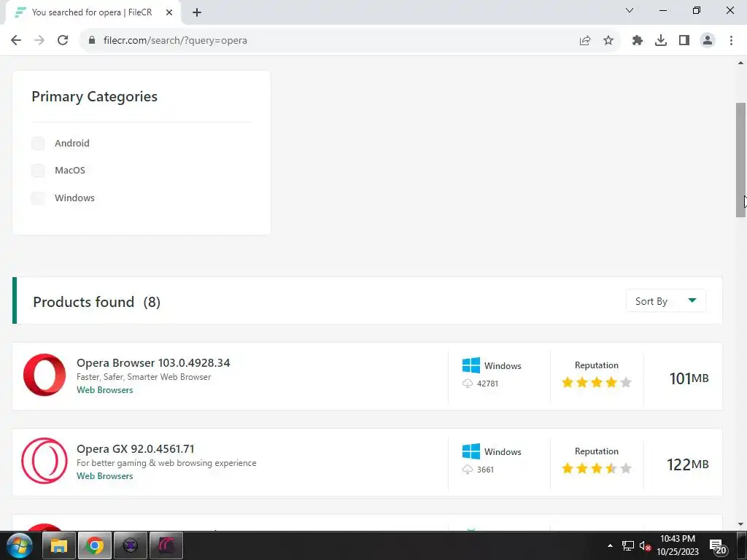
Task: Check the Windows category checkbox
Action: 38,198
